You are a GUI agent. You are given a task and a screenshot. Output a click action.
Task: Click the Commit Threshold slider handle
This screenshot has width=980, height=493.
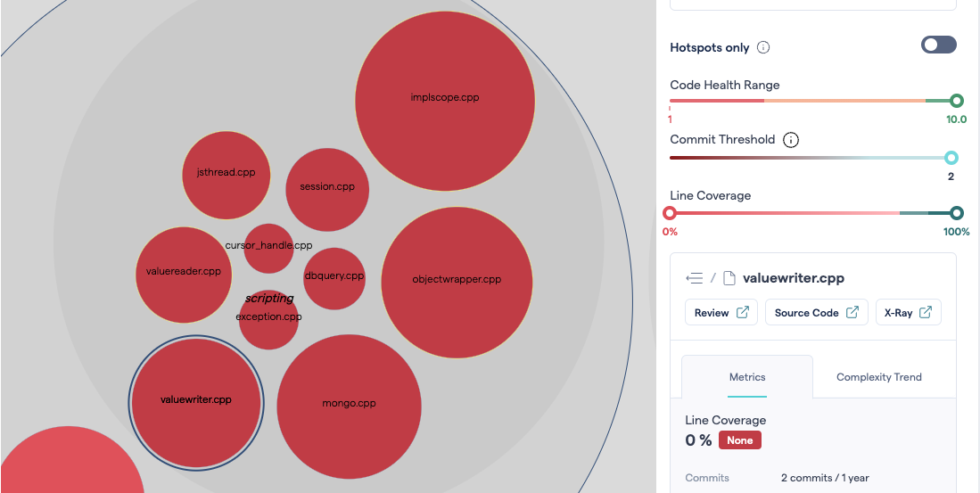pyautogui.click(x=951, y=158)
